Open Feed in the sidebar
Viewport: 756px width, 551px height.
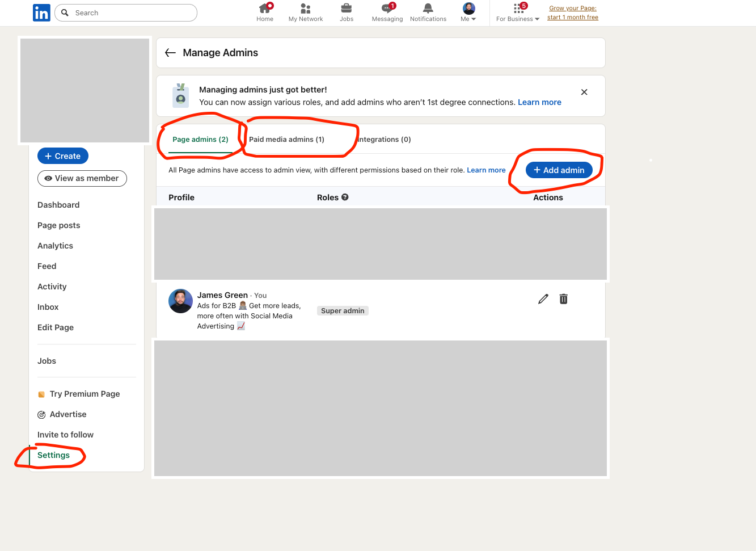click(x=47, y=266)
